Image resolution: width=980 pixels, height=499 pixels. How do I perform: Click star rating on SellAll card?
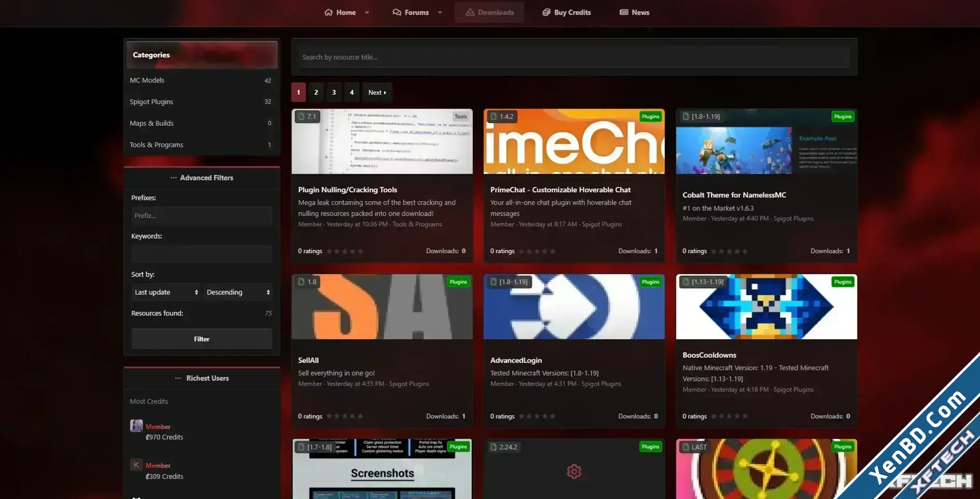click(345, 417)
